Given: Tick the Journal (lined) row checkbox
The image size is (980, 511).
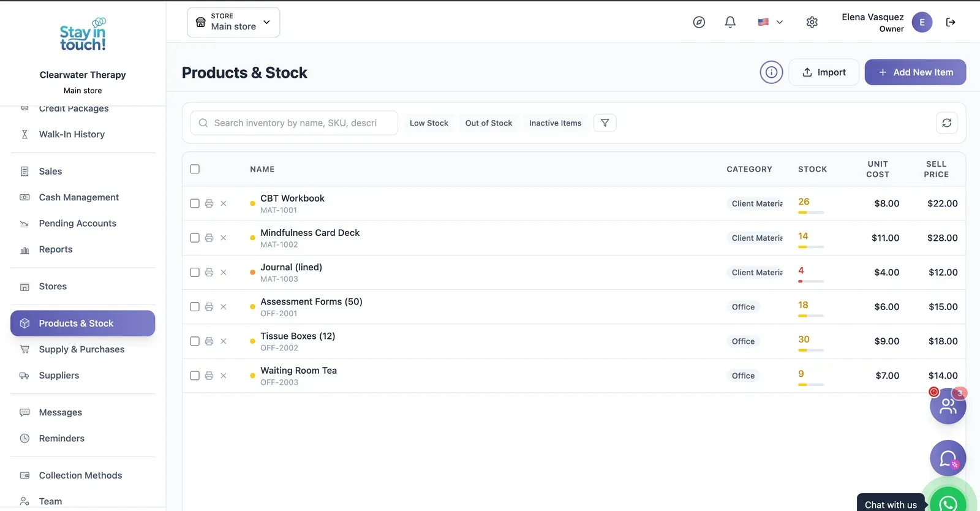Looking at the screenshot, I should 195,272.
